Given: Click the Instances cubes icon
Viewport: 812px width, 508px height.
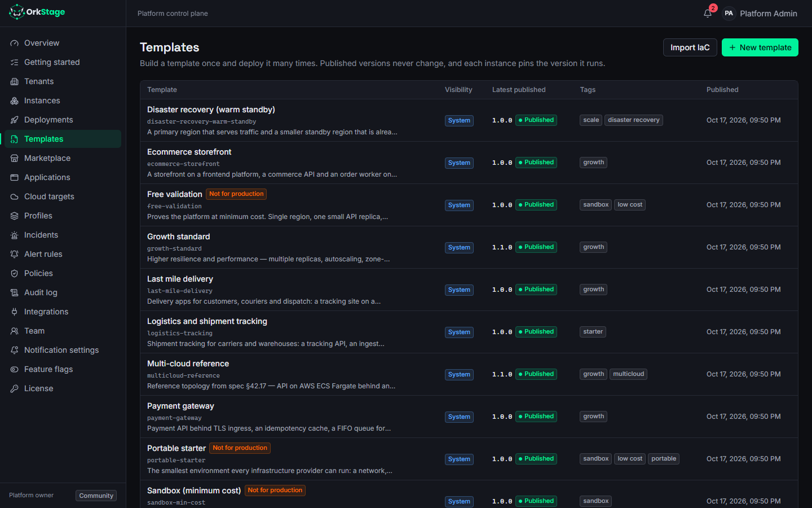Looking at the screenshot, I should coord(15,100).
